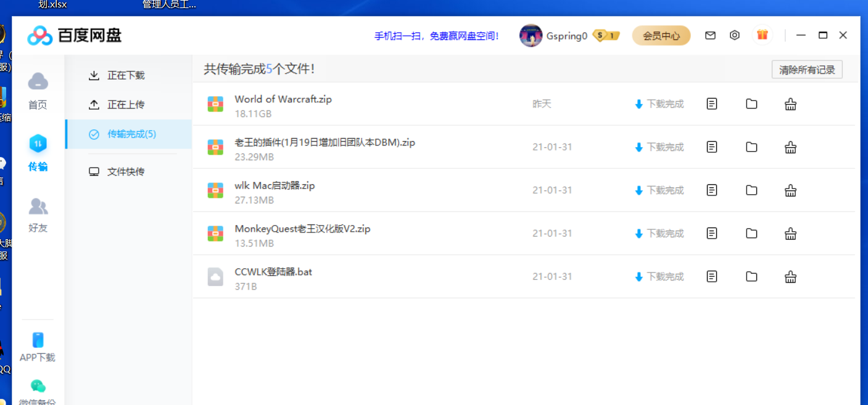Open 文件快传 section

(125, 171)
